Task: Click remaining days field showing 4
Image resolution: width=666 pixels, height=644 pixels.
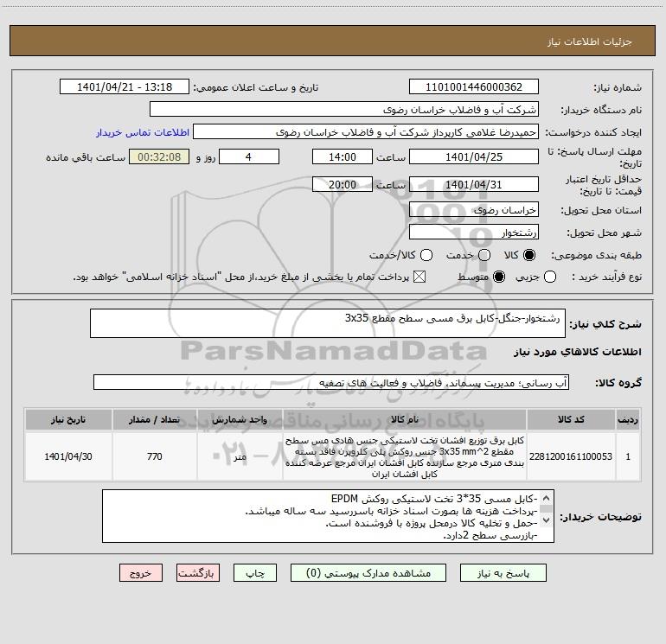Action: (249, 156)
